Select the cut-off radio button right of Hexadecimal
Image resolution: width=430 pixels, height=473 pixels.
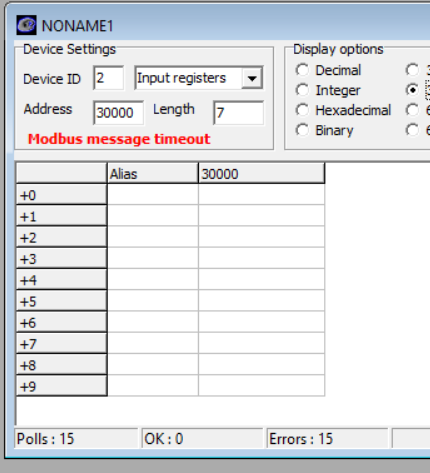(x=412, y=110)
